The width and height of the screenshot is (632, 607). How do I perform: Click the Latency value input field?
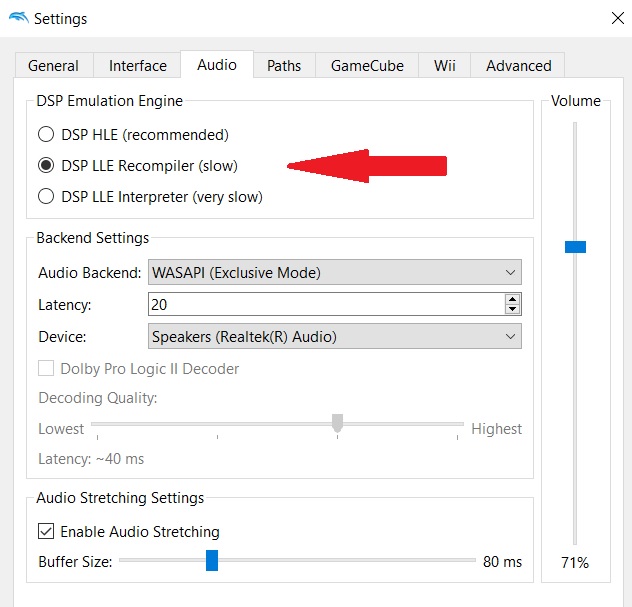click(325, 304)
